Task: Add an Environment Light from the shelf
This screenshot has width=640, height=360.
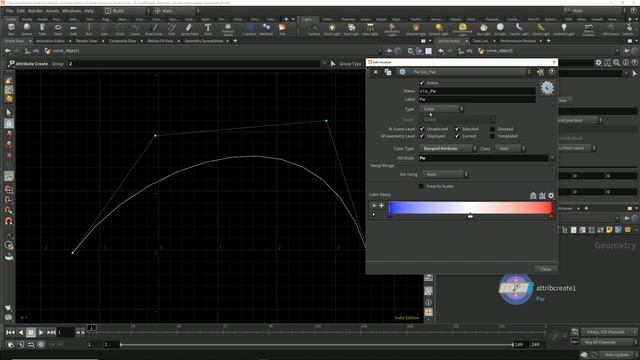Action: pos(462,29)
